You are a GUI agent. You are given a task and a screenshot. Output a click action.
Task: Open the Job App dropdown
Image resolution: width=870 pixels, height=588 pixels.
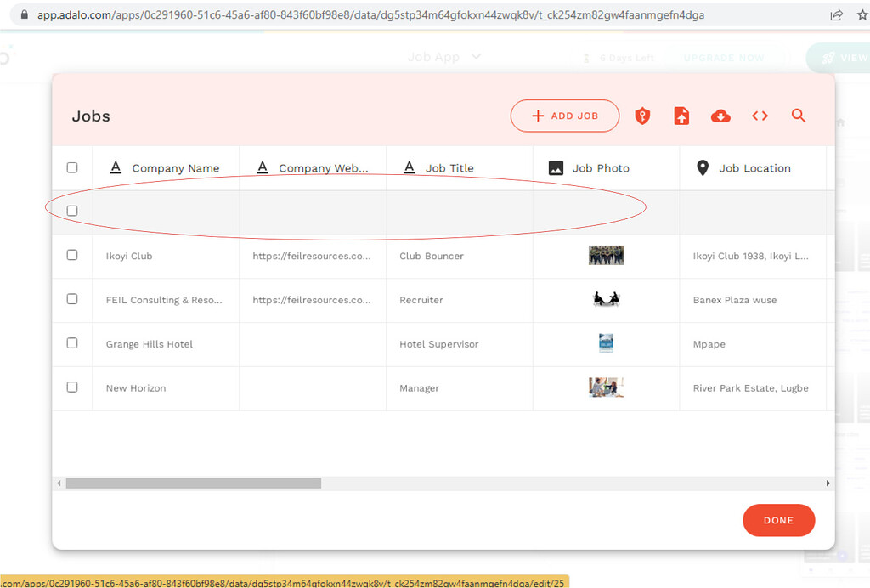pyautogui.click(x=443, y=57)
